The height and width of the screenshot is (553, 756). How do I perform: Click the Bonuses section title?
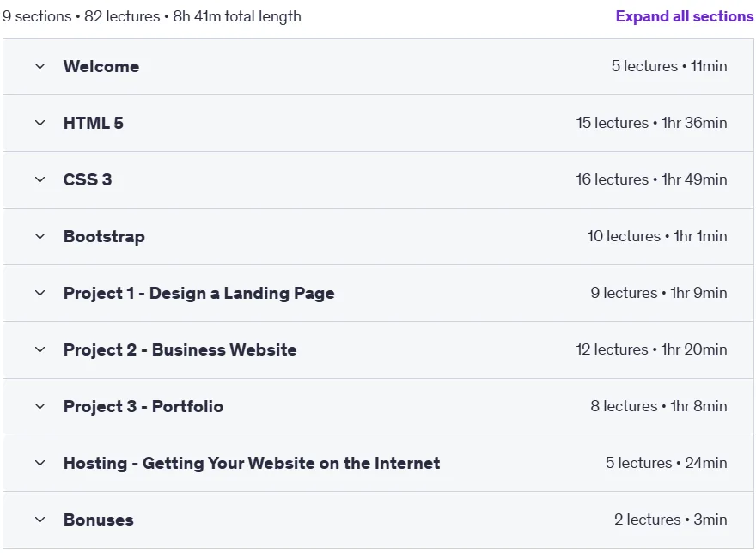pyautogui.click(x=98, y=520)
